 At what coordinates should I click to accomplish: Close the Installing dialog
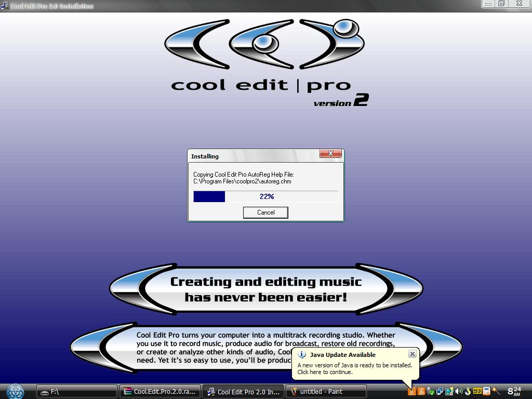coord(330,153)
